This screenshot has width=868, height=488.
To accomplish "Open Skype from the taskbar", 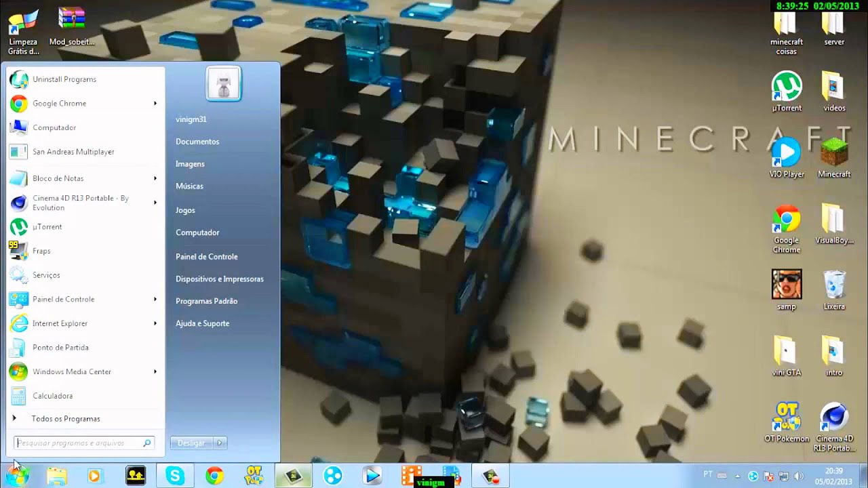I will (175, 476).
